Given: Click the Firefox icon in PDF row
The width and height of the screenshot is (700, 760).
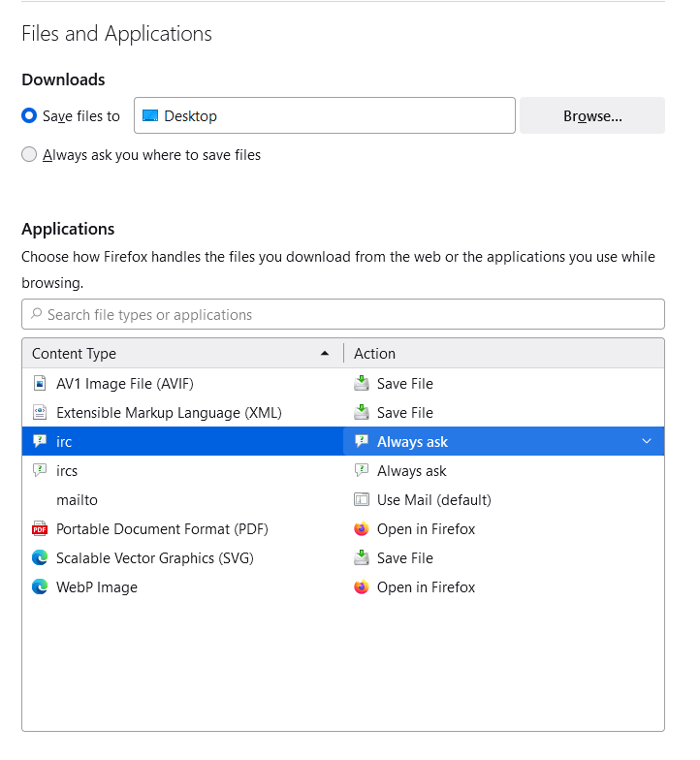Looking at the screenshot, I should point(361,529).
